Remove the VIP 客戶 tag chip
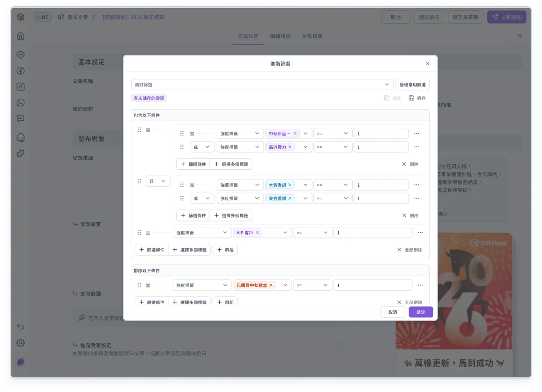 [257, 232]
